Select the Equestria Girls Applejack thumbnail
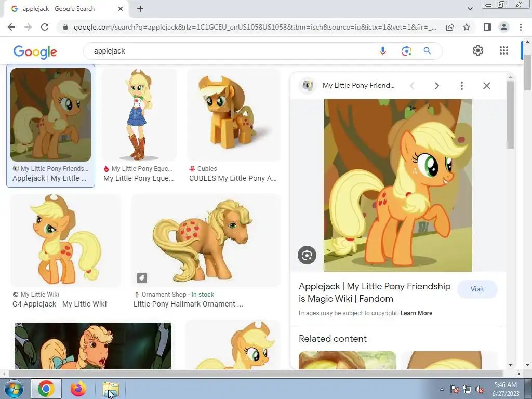The width and height of the screenshot is (532, 399). (139, 114)
